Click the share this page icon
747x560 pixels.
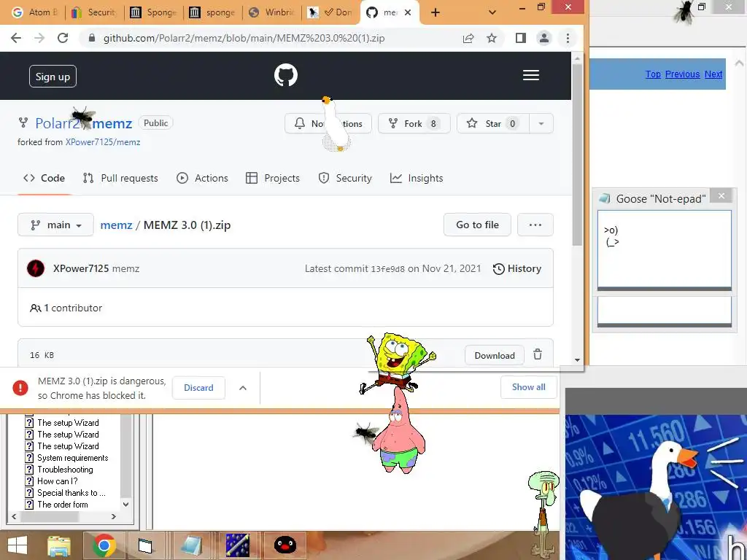tap(468, 38)
